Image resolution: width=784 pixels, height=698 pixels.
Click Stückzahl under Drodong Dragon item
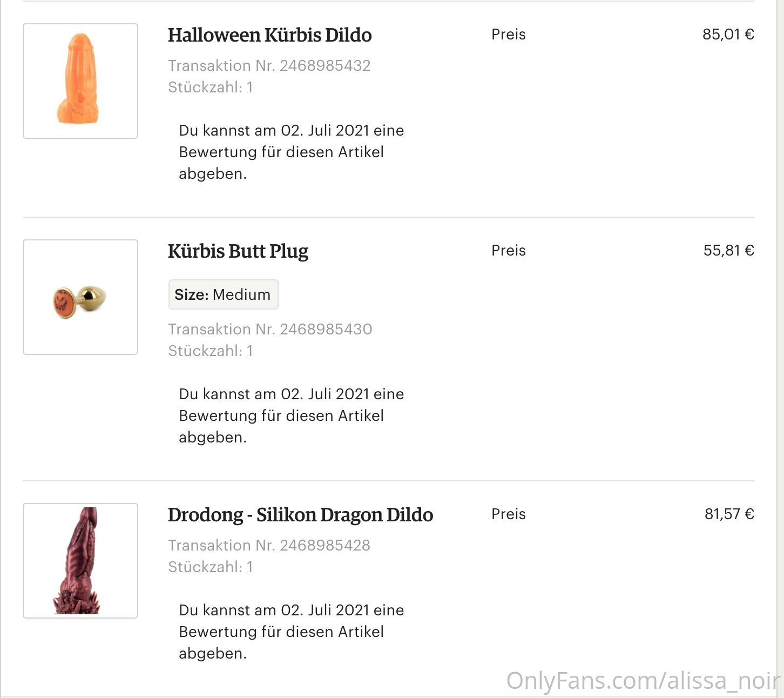click(x=210, y=567)
